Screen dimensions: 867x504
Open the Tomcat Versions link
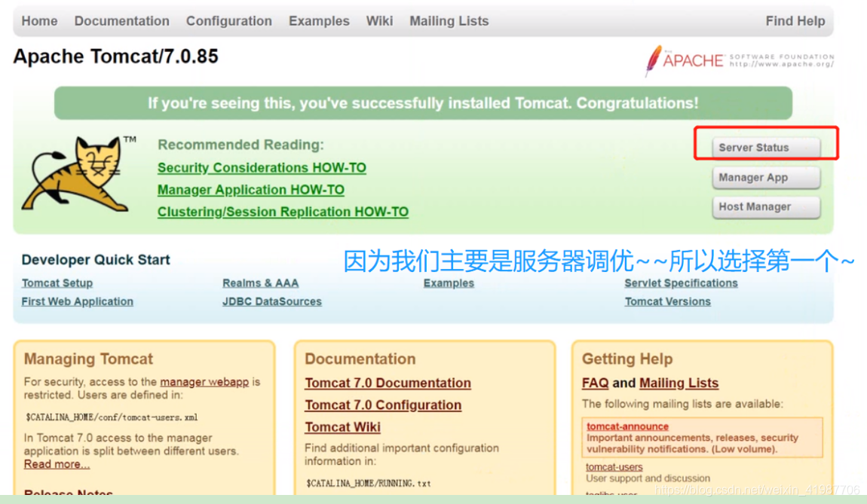click(x=667, y=302)
